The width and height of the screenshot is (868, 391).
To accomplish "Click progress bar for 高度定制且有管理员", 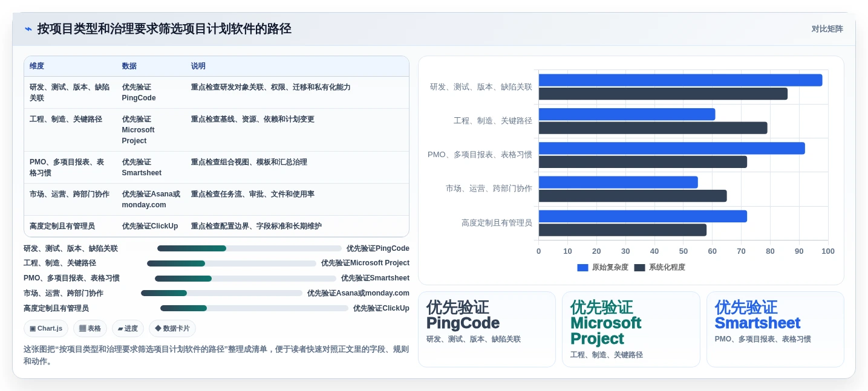I will [x=254, y=308].
